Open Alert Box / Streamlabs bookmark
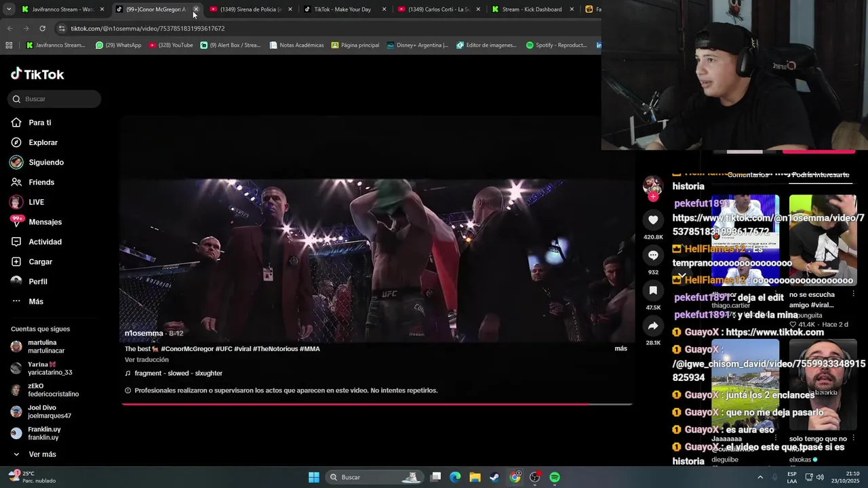868x488 pixels. [x=231, y=45]
